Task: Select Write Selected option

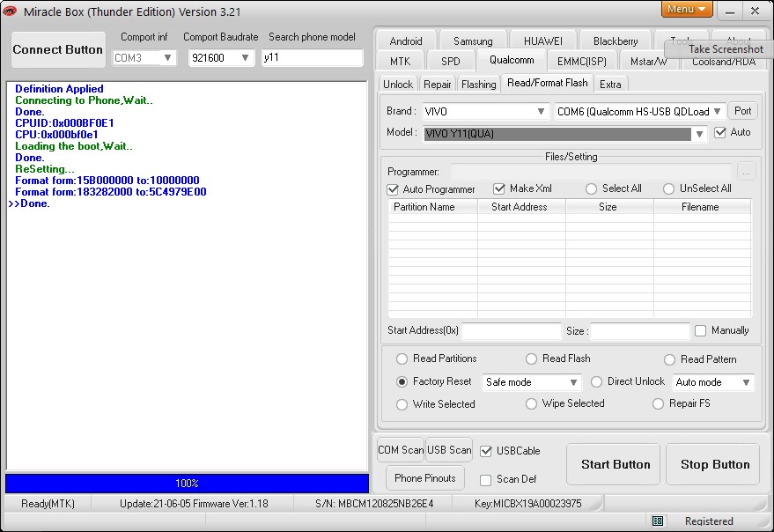Action: pyautogui.click(x=402, y=404)
